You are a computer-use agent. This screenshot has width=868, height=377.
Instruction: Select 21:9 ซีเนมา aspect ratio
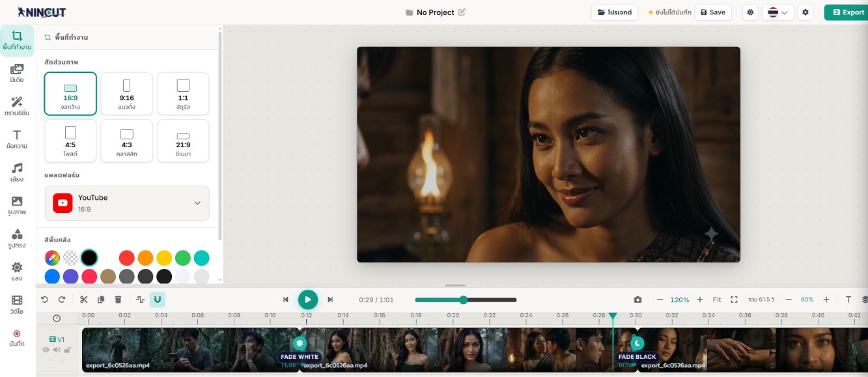(183, 141)
